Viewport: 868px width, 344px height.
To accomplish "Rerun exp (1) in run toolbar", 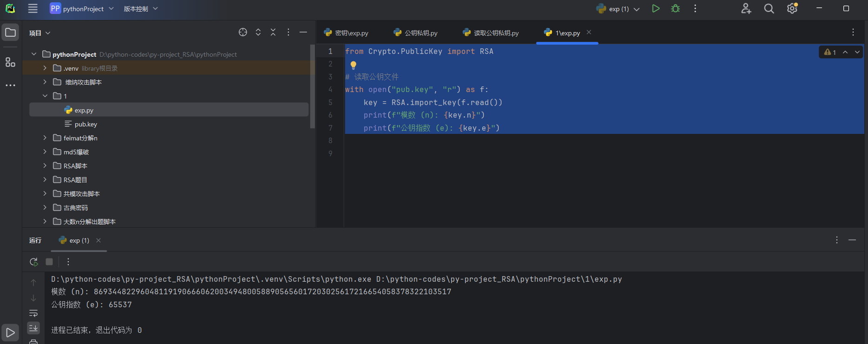I will point(34,262).
